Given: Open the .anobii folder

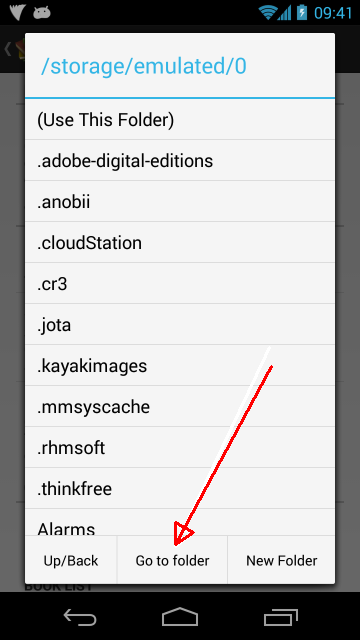Looking at the screenshot, I should [180, 202].
